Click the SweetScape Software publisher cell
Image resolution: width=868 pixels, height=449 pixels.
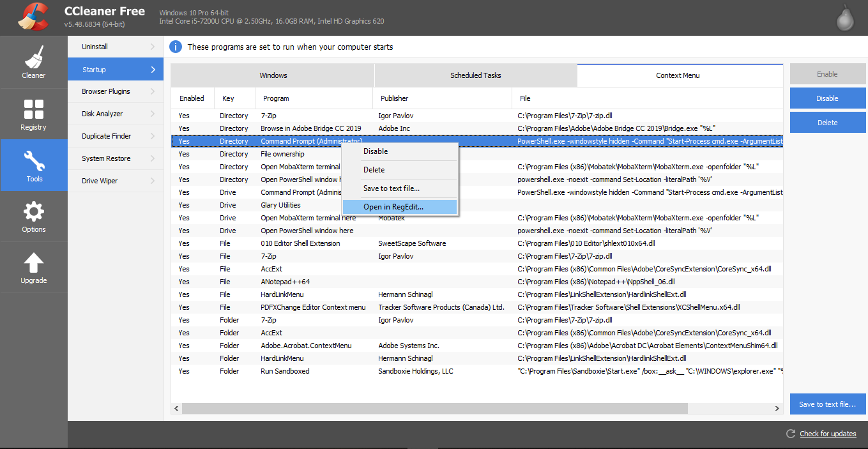click(413, 243)
